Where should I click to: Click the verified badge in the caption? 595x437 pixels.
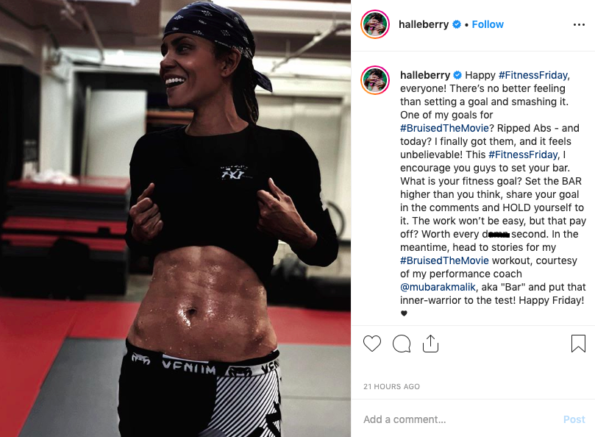click(457, 75)
